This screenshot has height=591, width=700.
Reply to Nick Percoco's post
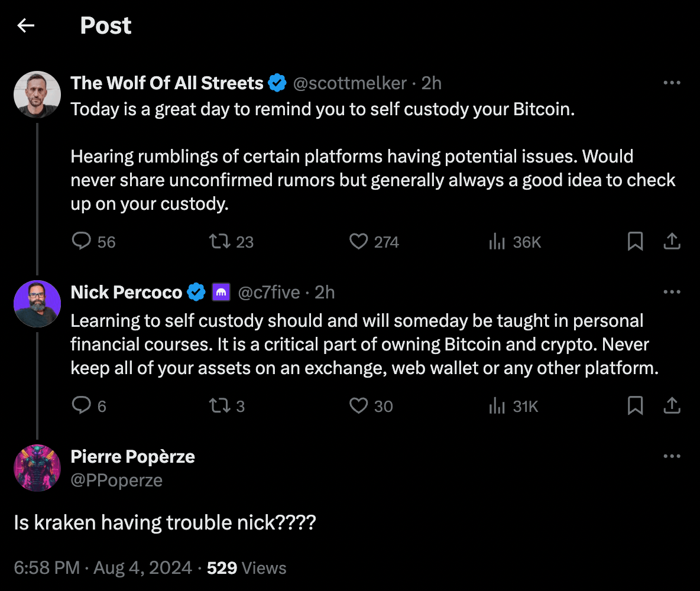pos(81,406)
